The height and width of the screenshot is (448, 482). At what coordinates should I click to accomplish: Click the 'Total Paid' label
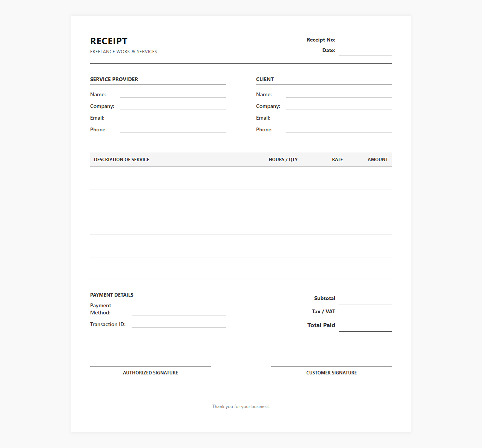pyautogui.click(x=321, y=325)
